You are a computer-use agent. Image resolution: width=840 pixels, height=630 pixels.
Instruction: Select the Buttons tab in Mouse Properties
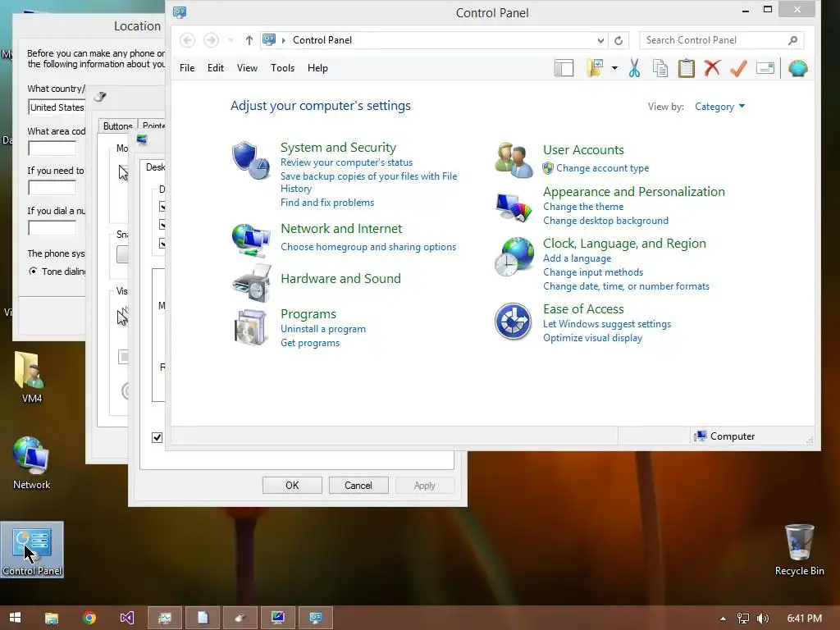[117, 126]
